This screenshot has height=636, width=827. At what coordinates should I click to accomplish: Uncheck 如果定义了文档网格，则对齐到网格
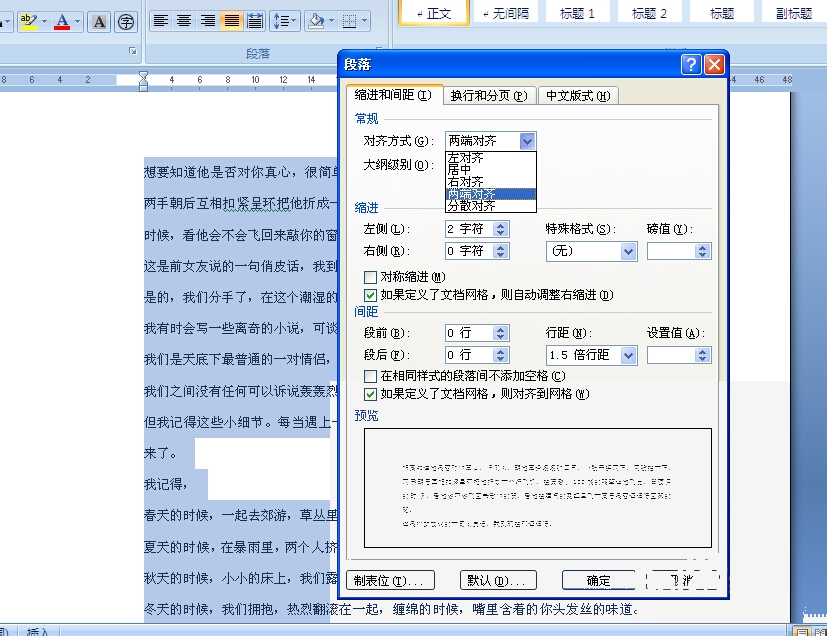pyautogui.click(x=370, y=394)
